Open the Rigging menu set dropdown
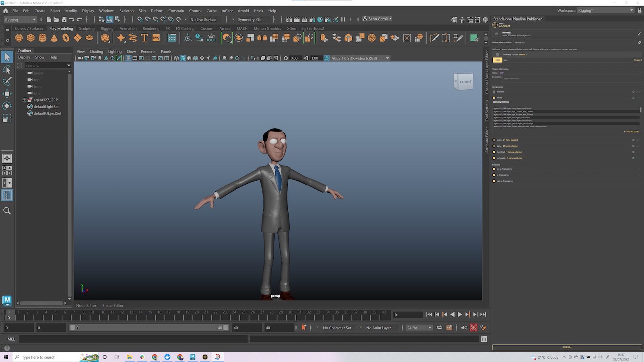644x362 pixels. click(x=20, y=19)
